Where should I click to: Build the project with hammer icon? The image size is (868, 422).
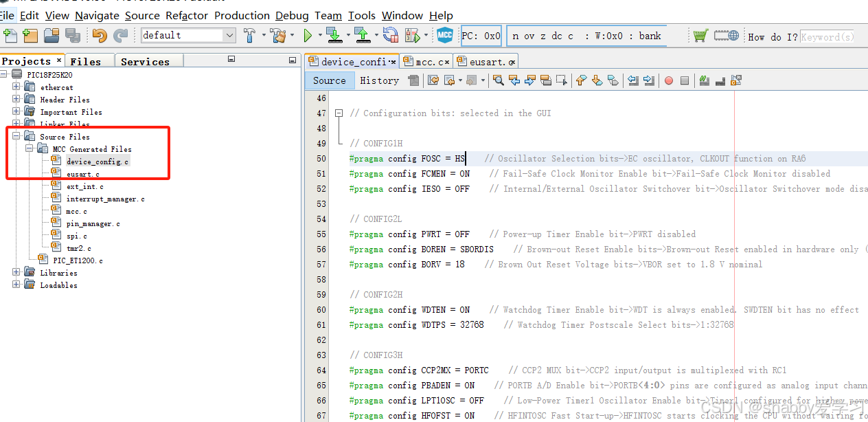[x=250, y=35]
